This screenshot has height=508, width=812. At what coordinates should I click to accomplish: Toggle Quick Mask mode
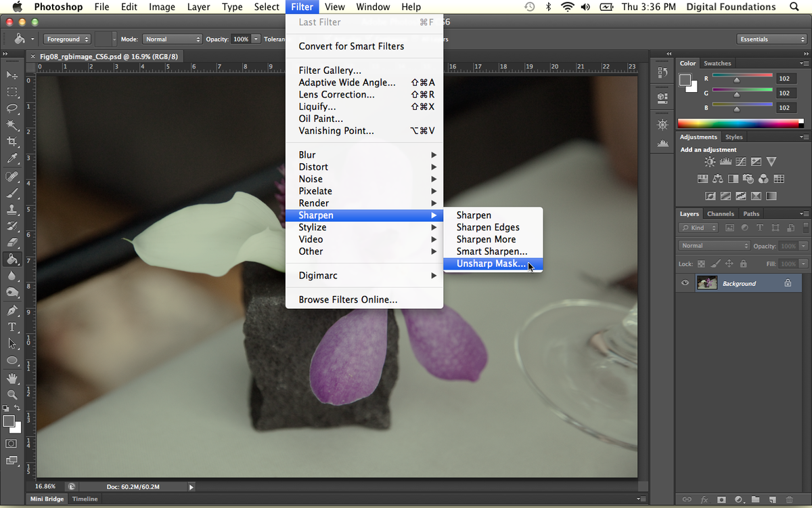click(x=12, y=444)
